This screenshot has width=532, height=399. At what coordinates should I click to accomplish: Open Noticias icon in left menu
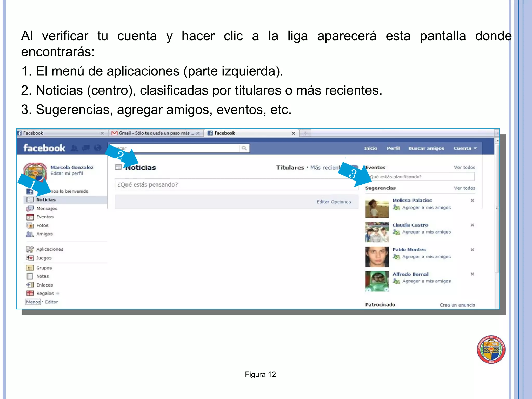point(30,200)
